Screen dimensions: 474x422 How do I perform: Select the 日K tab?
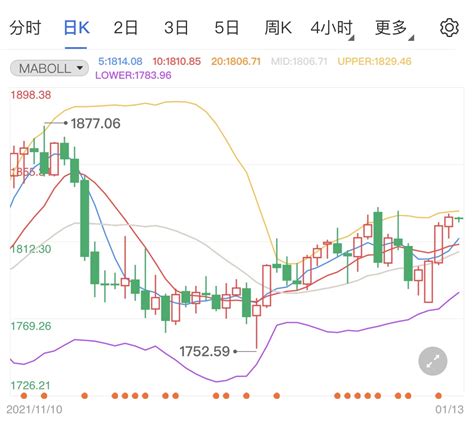click(76, 28)
